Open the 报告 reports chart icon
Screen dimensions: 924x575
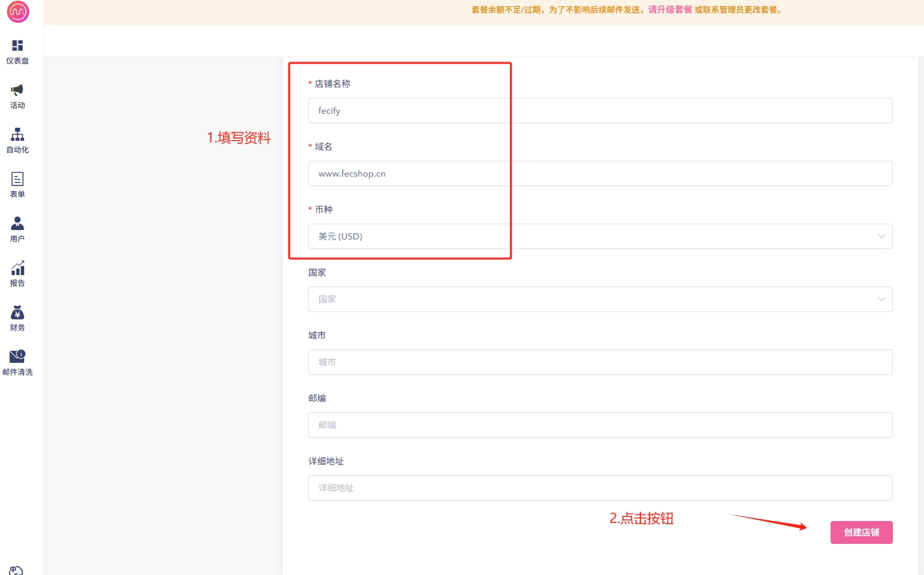tap(18, 268)
